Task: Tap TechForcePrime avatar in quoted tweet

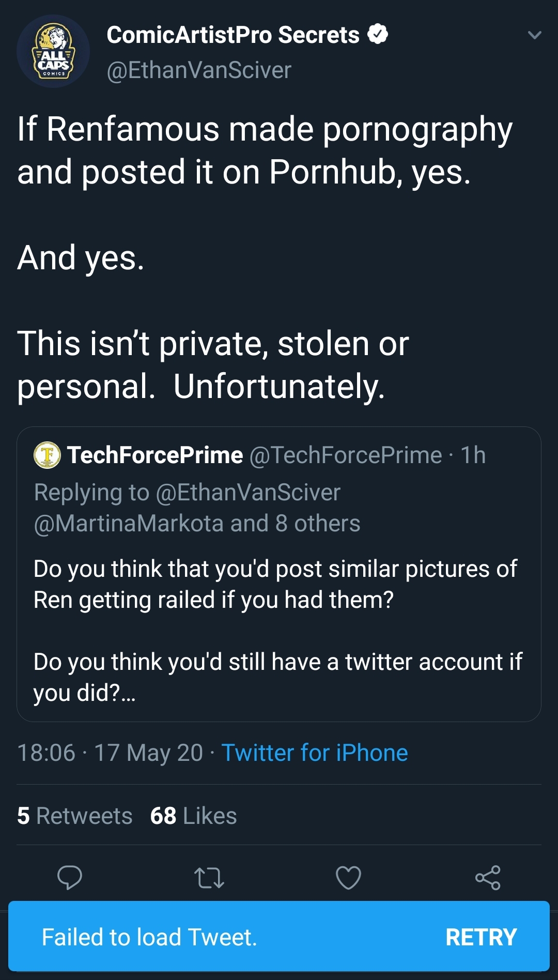Action: (x=47, y=455)
